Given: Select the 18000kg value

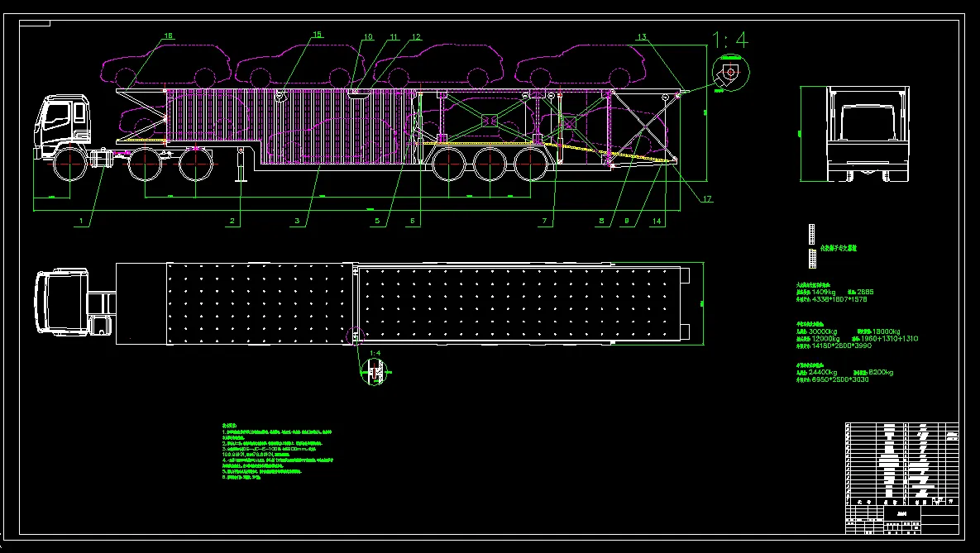Looking at the screenshot, I should [887, 331].
